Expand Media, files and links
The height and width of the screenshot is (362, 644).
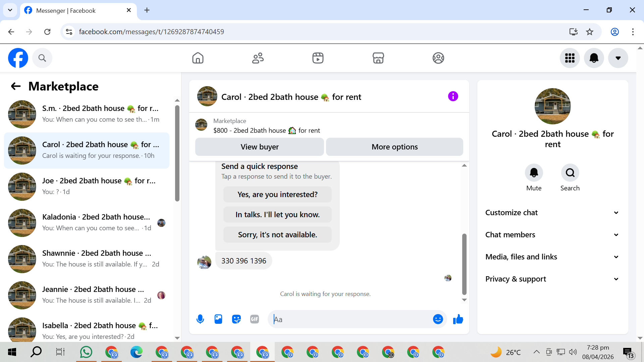[552, 257]
